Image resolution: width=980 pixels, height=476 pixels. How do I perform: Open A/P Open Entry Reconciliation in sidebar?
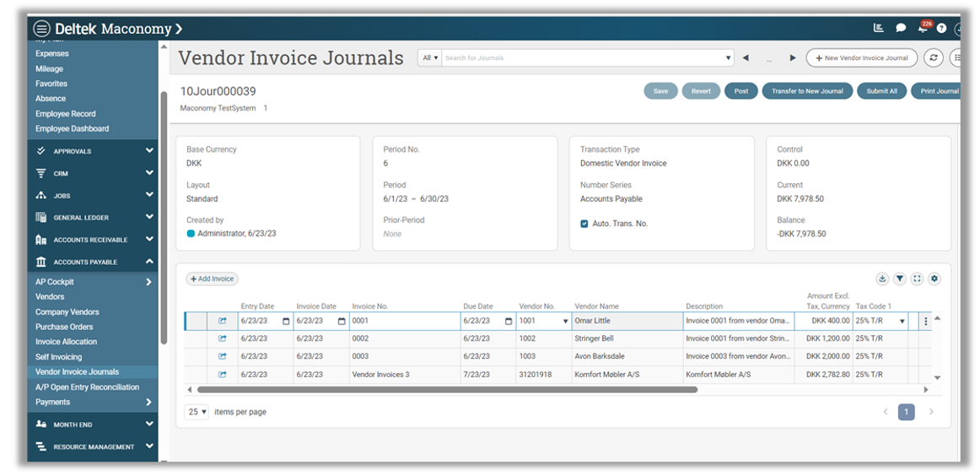click(87, 387)
